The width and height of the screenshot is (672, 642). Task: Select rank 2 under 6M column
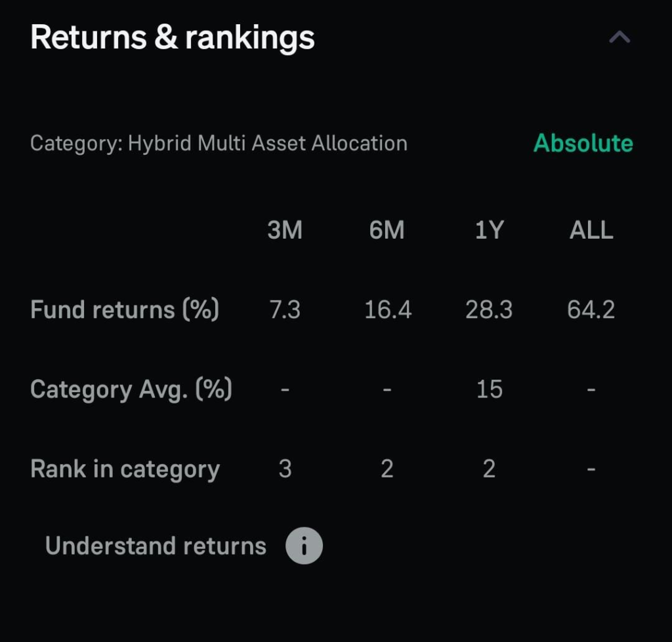pyautogui.click(x=387, y=468)
